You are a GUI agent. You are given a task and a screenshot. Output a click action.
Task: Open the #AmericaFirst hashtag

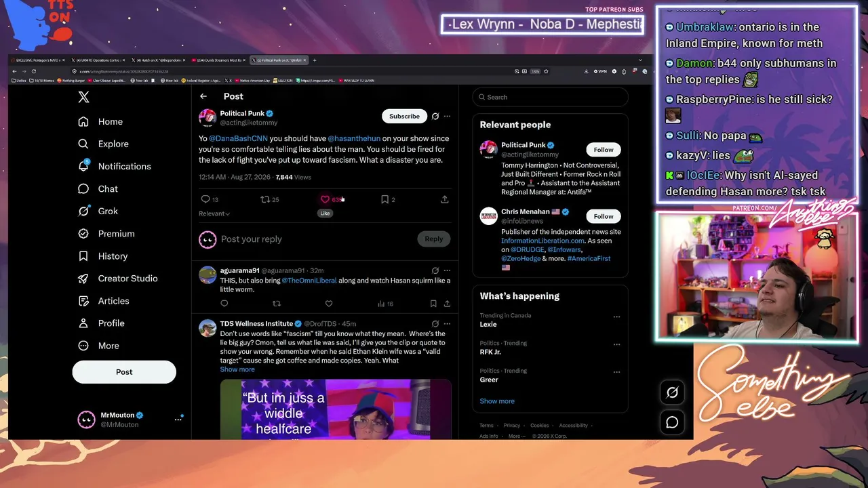click(x=589, y=258)
